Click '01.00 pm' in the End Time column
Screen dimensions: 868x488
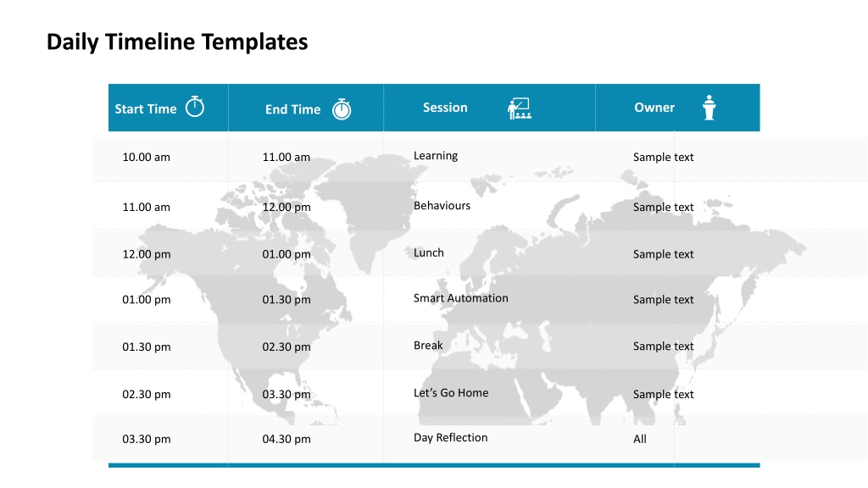coord(287,254)
